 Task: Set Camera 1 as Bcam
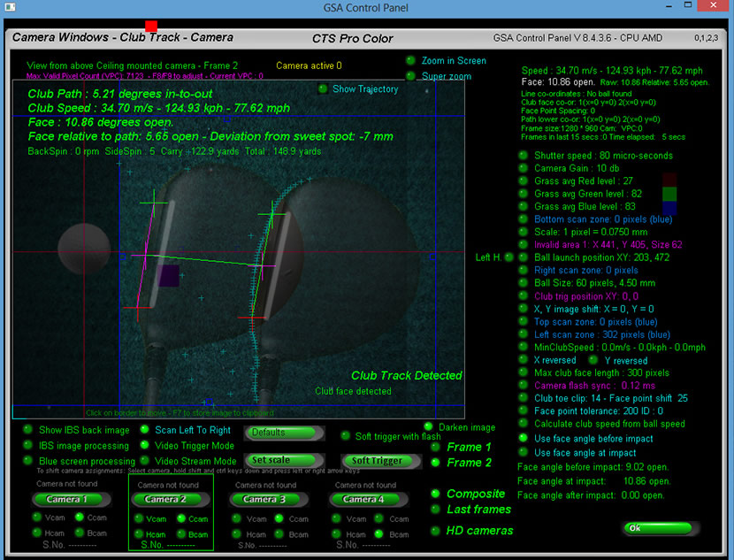pos(79,533)
